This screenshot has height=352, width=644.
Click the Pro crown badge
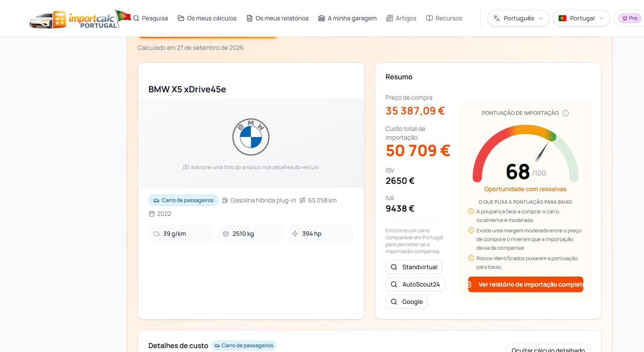[629, 18]
